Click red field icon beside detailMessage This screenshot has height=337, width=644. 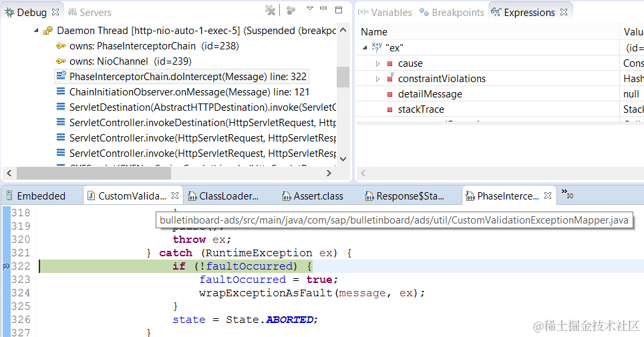click(389, 94)
